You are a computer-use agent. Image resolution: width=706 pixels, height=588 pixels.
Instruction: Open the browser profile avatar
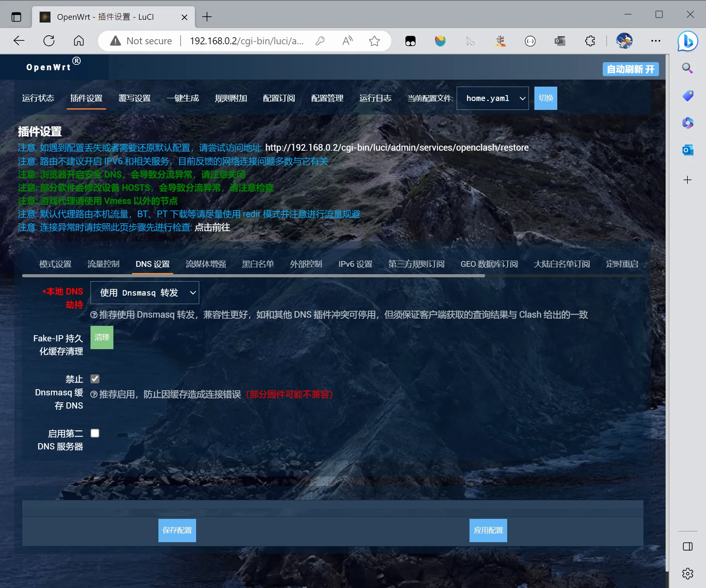tap(624, 41)
